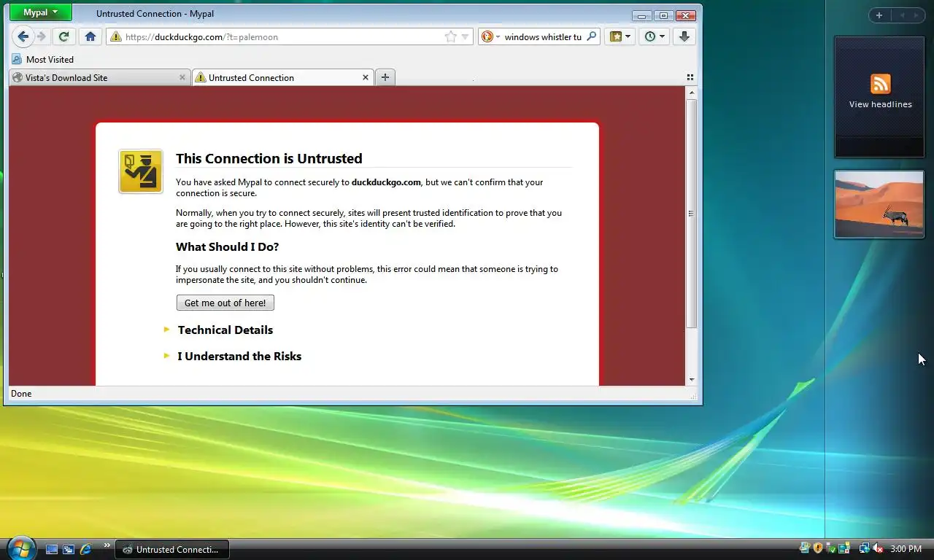Click the Untrusted Connection taskbar button
934x560 pixels.
(x=172, y=549)
